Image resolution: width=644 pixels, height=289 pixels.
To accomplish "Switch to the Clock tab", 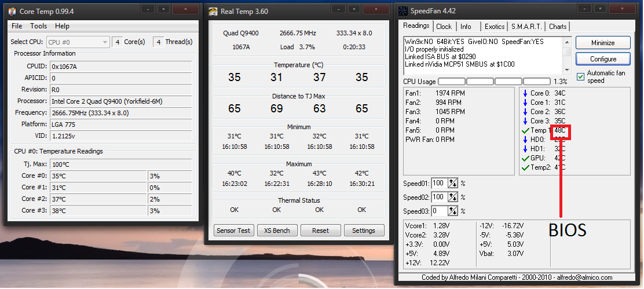I will tap(444, 27).
